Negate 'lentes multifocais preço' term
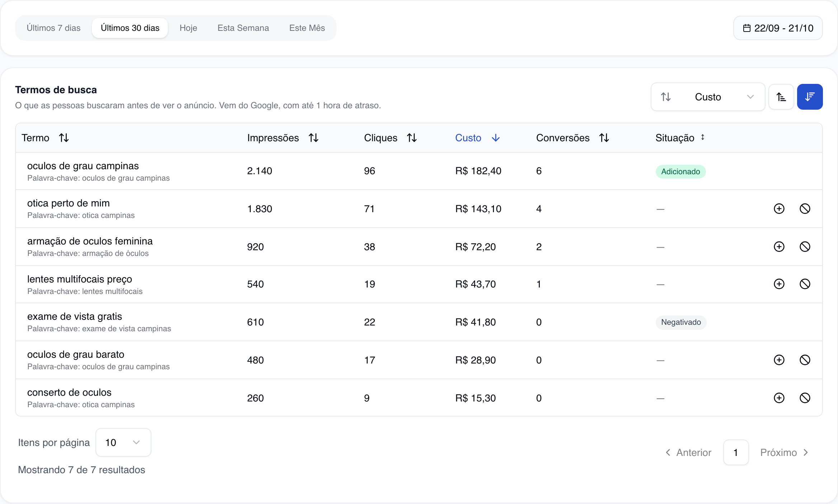The width and height of the screenshot is (838, 504). pyautogui.click(x=805, y=284)
